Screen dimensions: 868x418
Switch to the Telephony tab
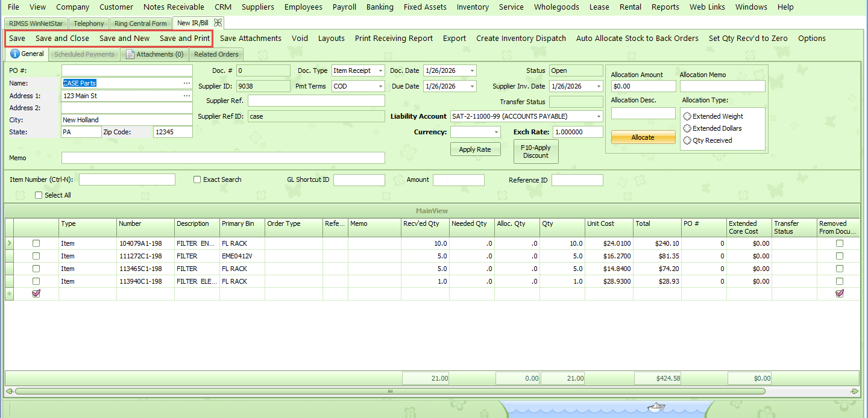click(x=89, y=23)
